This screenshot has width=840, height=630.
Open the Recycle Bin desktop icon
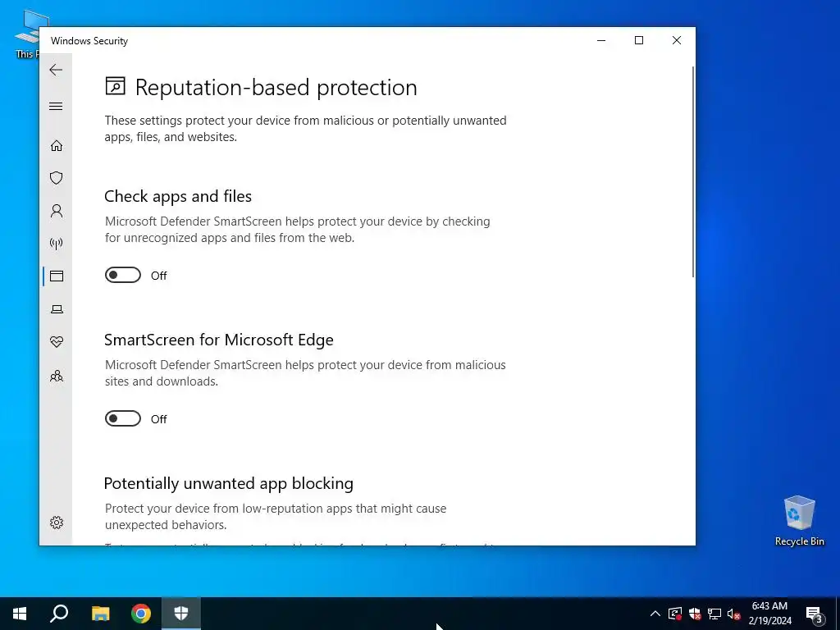(x=799, y=521)
